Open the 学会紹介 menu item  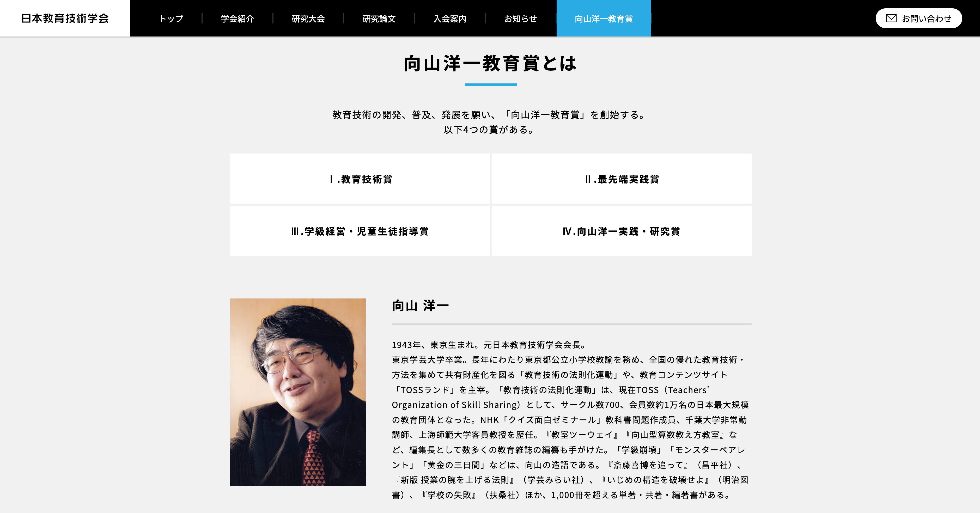238,19
